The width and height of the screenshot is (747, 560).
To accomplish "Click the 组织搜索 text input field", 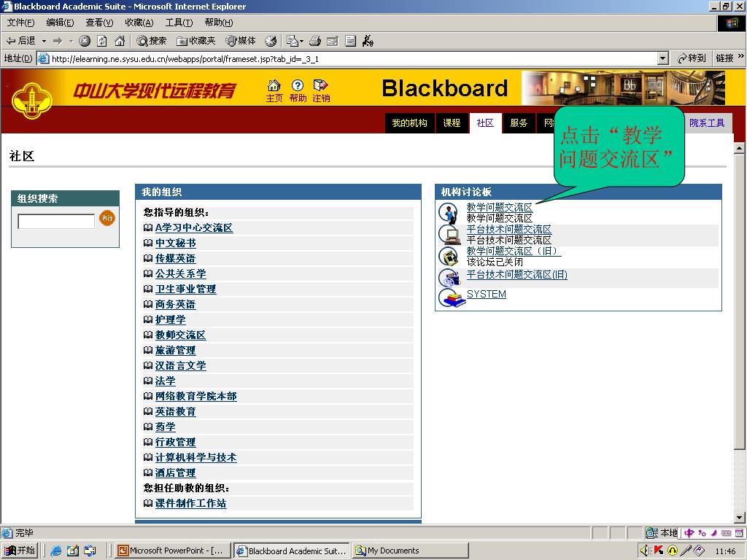I will (56, 221).
